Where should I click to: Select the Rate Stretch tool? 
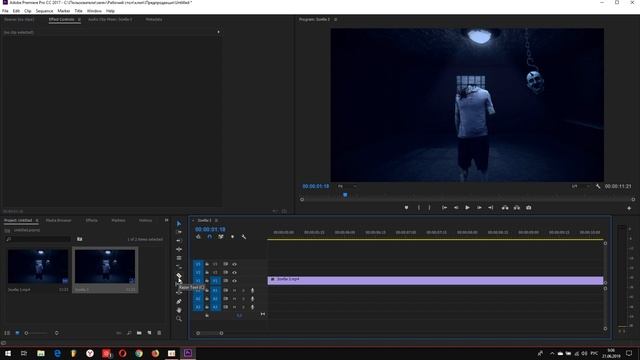(179, 258)
